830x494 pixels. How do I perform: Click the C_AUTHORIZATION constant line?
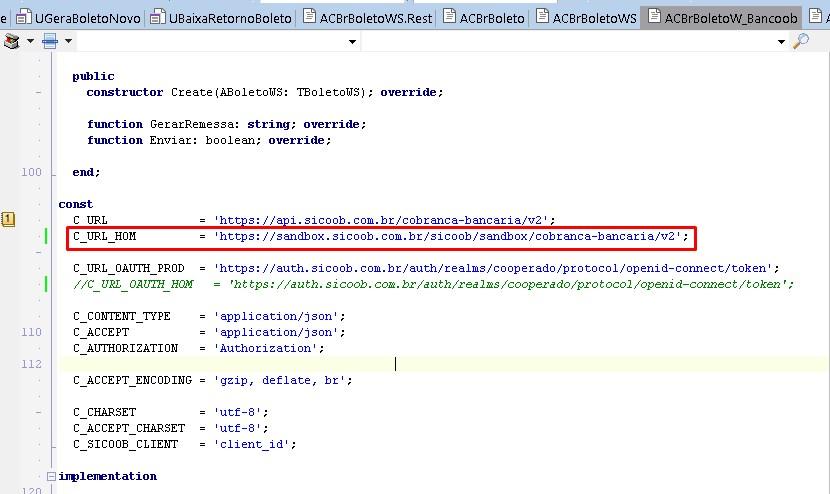pyautogui.click(x=199, y=348)
